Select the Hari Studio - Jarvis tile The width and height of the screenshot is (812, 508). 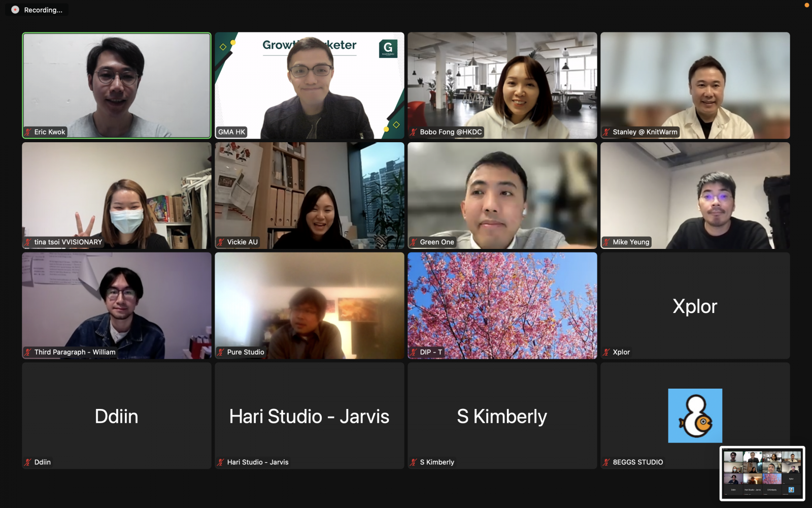pyautogui.click(x=310, y=416)
